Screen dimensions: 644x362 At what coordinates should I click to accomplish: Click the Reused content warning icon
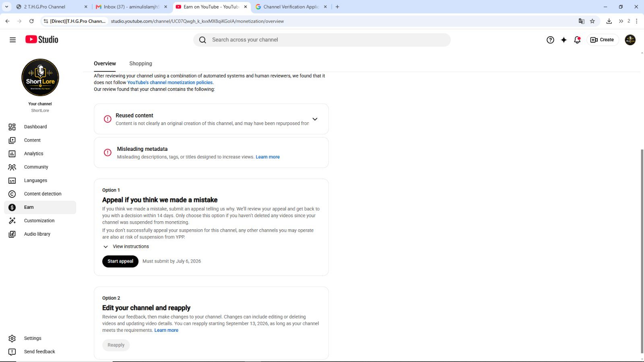[107, 119]
